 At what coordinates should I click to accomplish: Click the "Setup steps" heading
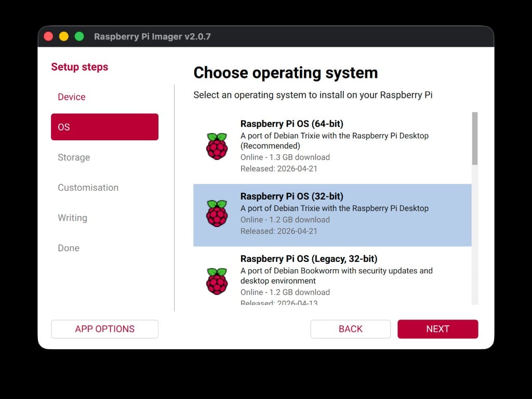click(x=79, y=67)
